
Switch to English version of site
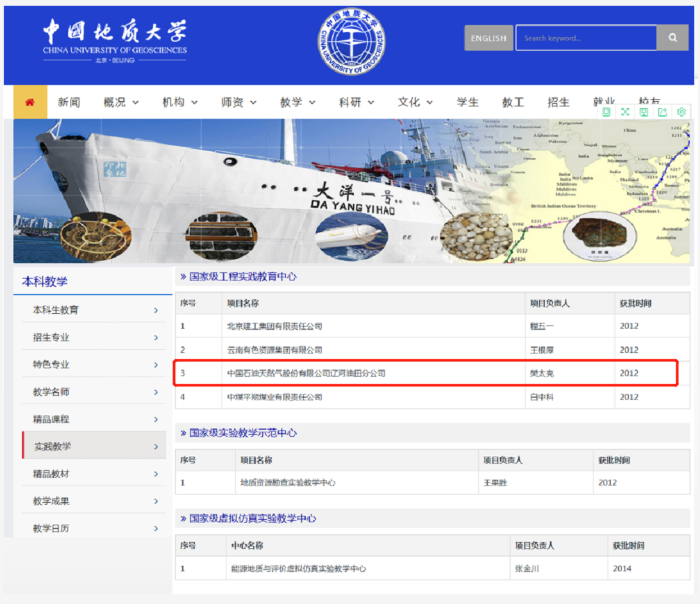(488, 38)
